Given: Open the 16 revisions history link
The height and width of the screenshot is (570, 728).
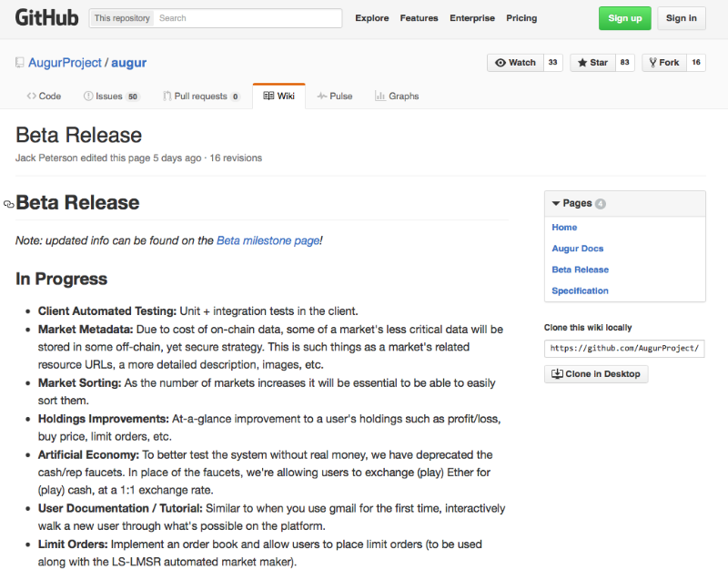Looking at the screenshot, I should click(236, 158).
